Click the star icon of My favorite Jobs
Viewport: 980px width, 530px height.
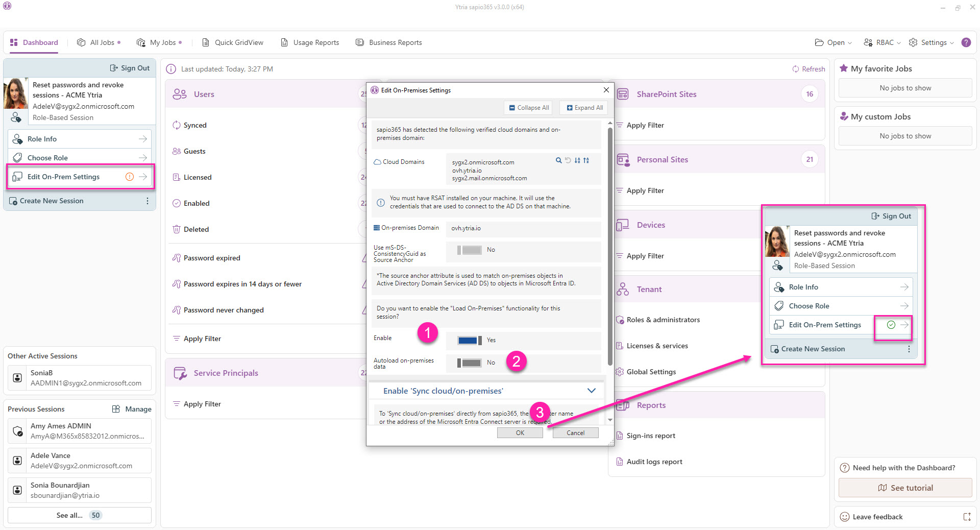coord(844,68)
